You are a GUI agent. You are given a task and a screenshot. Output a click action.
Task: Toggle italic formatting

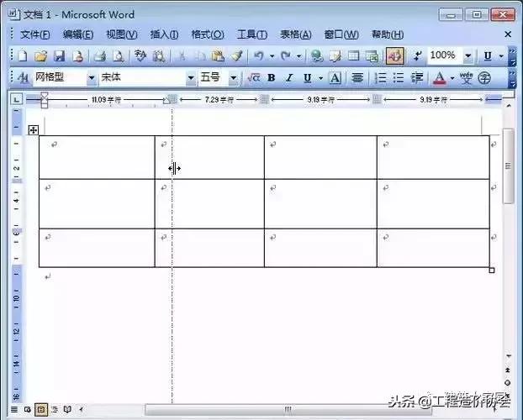point(289,78)
